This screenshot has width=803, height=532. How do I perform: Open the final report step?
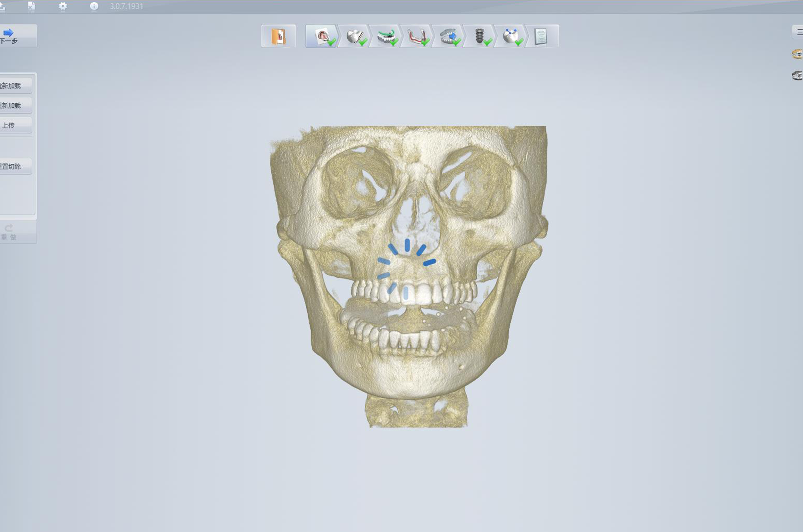pos(541,36)
